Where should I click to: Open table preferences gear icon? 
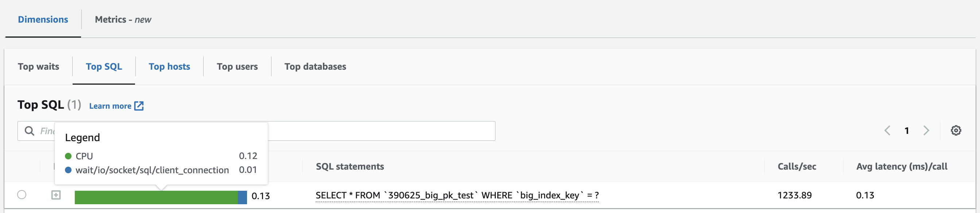(956, 131)
